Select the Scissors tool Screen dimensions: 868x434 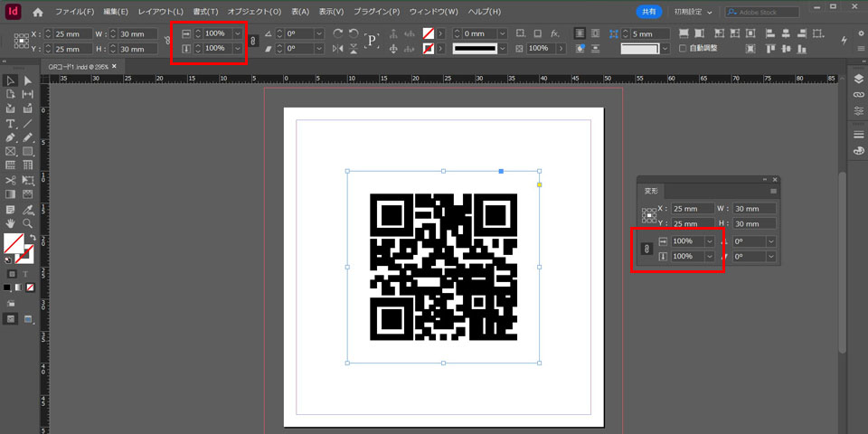click(x=11, y=180)
